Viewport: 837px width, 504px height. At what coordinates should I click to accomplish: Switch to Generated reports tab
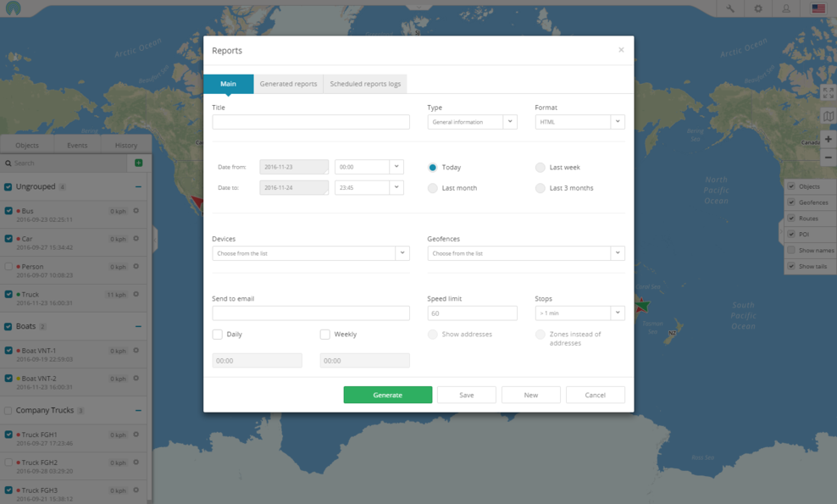288,84
